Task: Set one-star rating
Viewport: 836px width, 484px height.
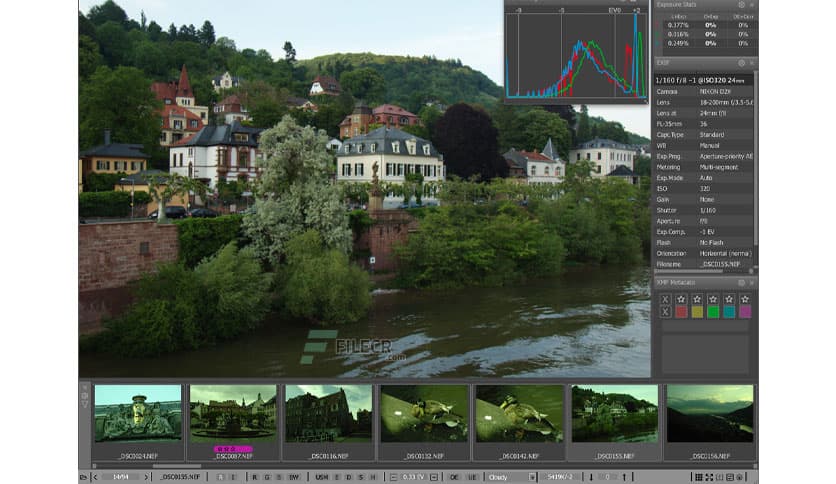Action: click(681, 299)
